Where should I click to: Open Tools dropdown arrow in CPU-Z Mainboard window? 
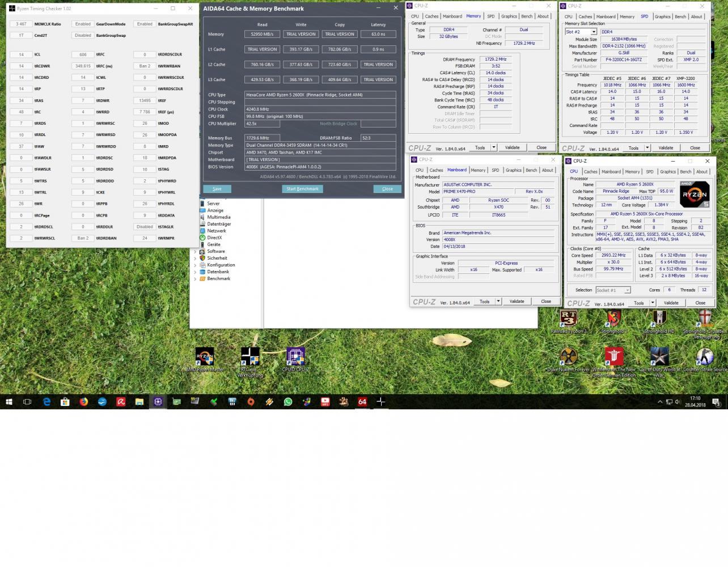tap(498, 302)
